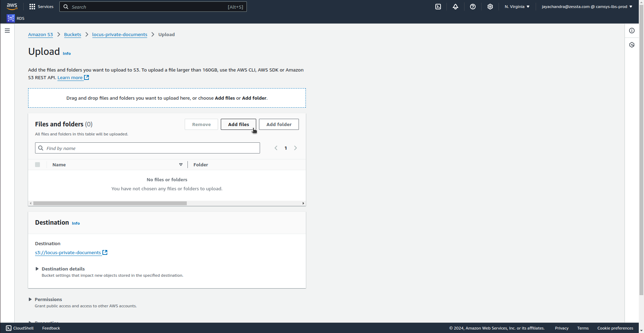Go to Buckets breadcrumb

tap(73, 34)
